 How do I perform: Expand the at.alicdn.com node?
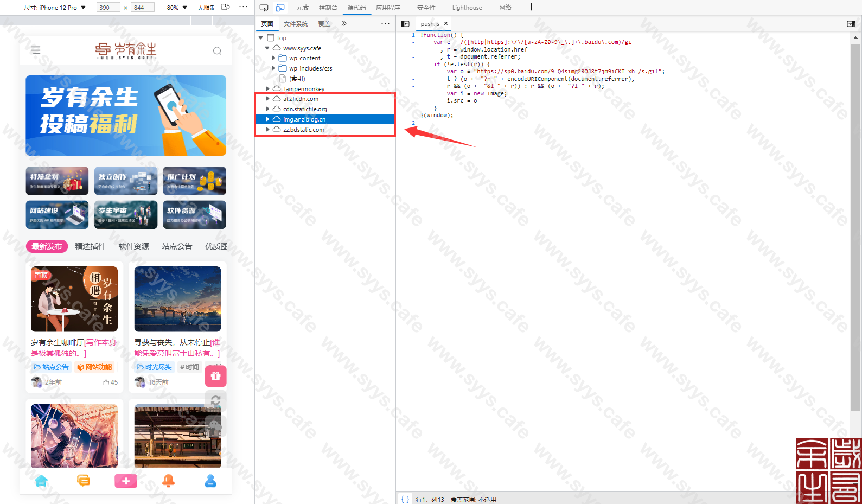tap(267, 99)
